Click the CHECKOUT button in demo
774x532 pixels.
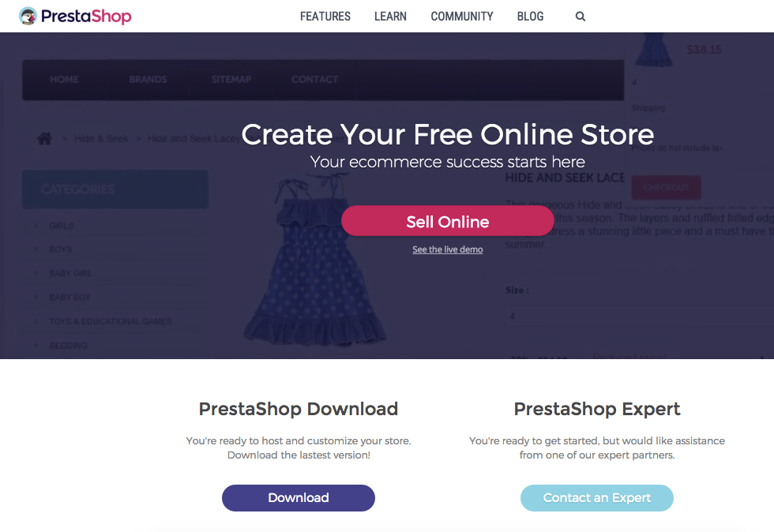(x=666, y=188)
